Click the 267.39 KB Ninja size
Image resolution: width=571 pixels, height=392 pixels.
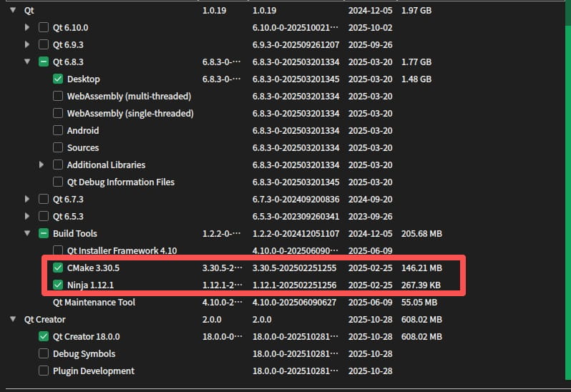[421, 285]
